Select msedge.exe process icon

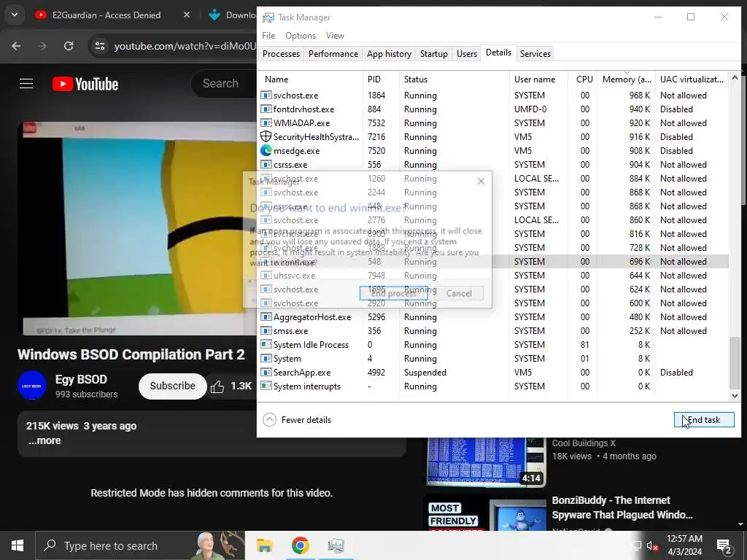coord(266,150)
